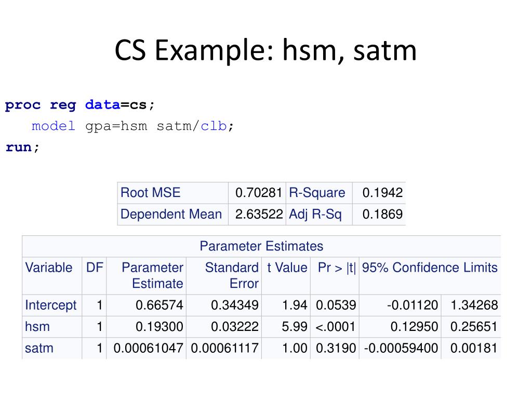This screenshot has width=532, height=399.
Task: Select the hsm standard error 0.03222
Action: [x=224, y=327]
